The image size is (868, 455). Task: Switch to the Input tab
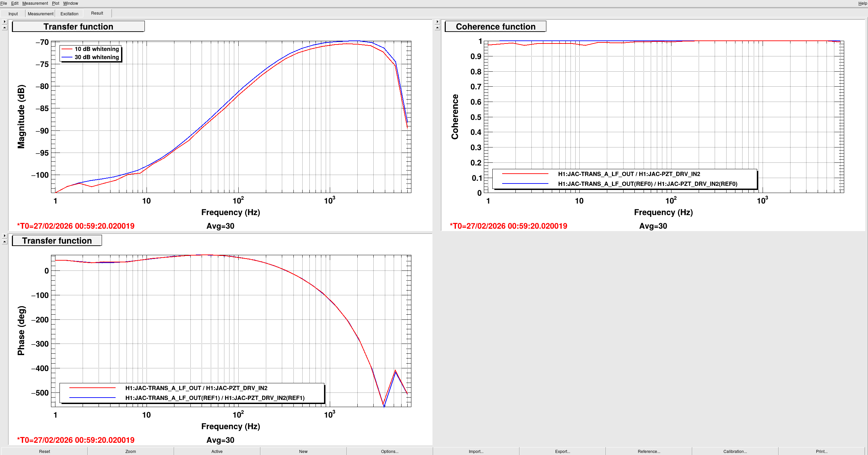click(x=13, y=14)
